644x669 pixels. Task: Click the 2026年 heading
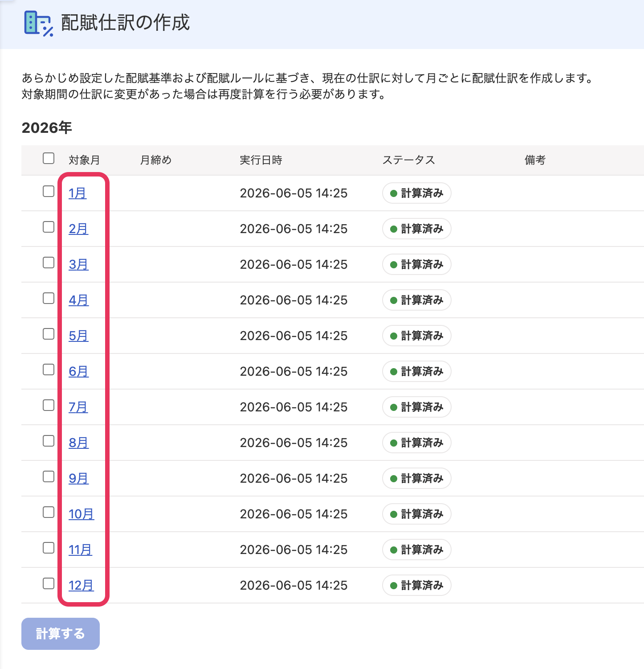click(x=47, y=128)
